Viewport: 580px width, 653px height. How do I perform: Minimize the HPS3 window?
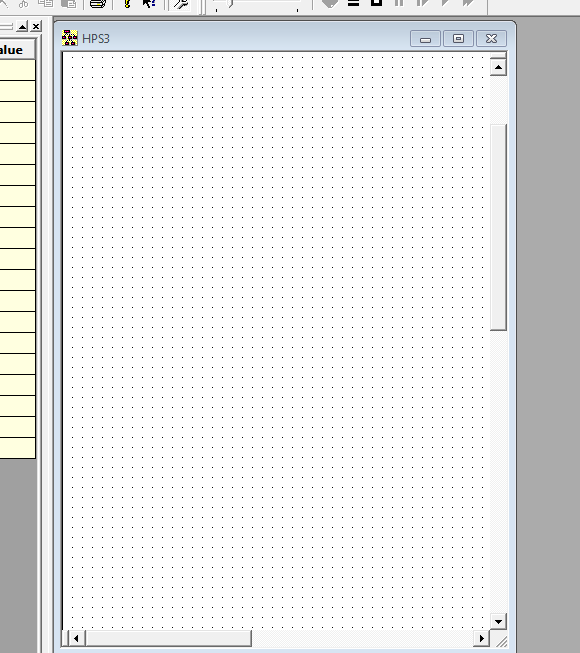425,39
